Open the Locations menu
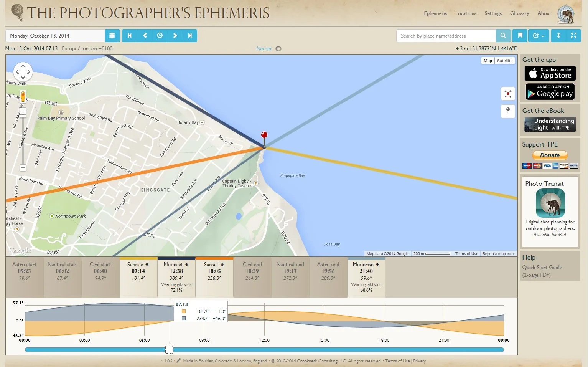Image resolution: width=588 pixels, height=367 pixels. (466, 13)
